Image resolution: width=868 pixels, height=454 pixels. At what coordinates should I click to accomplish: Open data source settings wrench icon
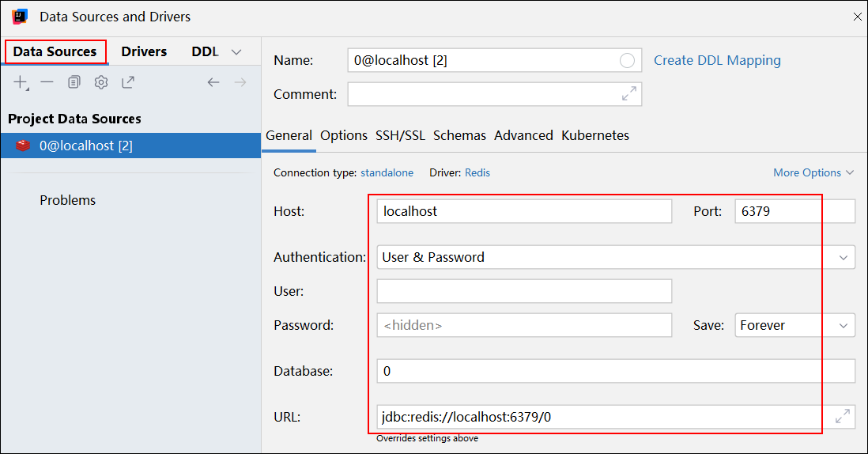pyautogui.click(x=101, y=81)
